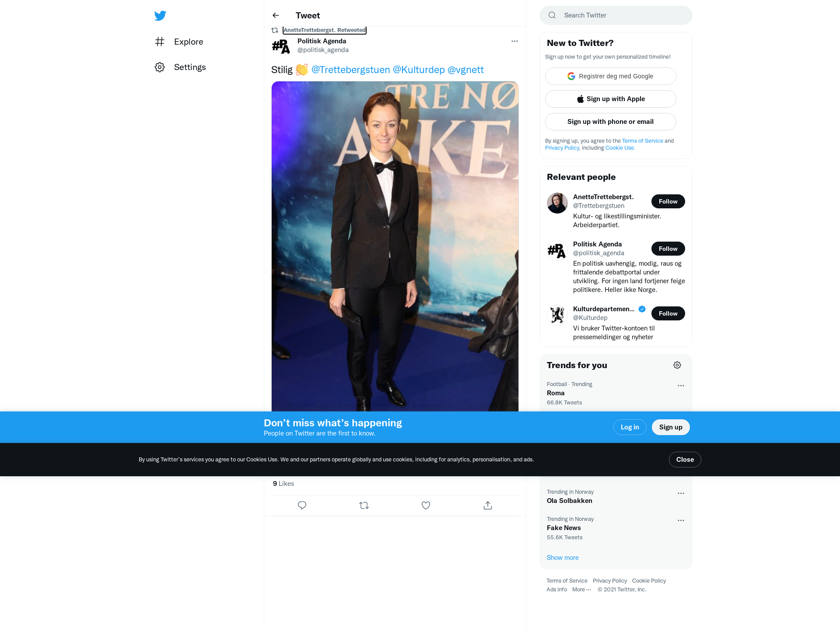Open Politisk Agenda name in tweet header
840x629 pixels.
(322, 41)
